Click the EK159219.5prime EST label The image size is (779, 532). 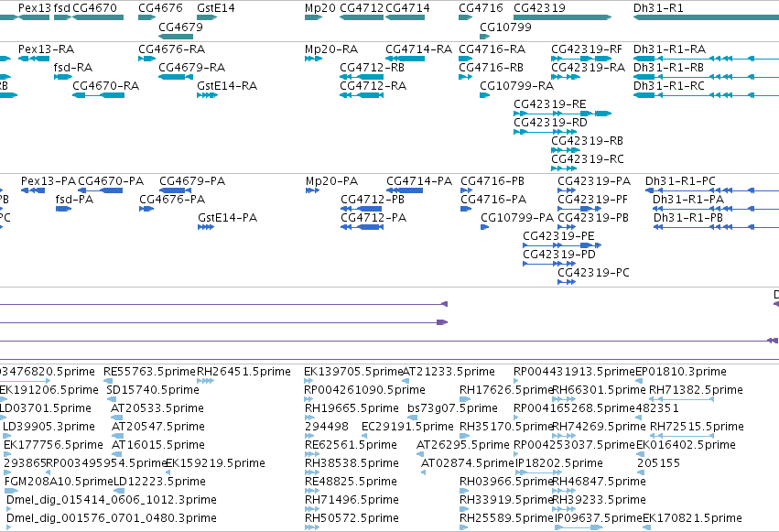(215, 463)
